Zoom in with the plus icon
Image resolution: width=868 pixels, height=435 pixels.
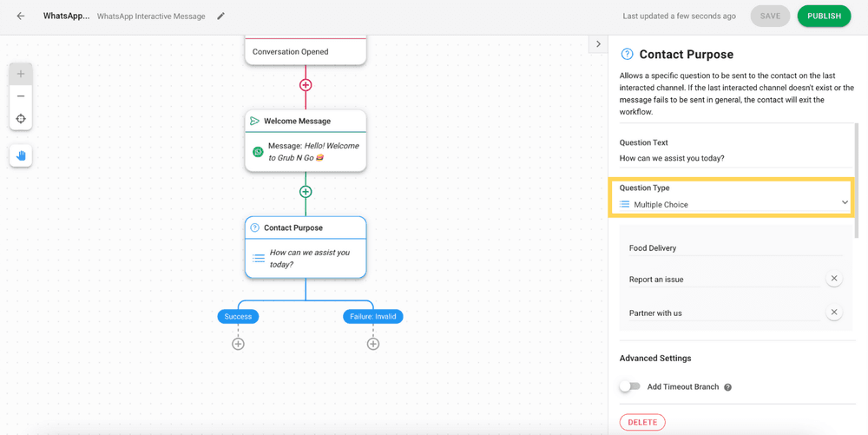point(21,74)
